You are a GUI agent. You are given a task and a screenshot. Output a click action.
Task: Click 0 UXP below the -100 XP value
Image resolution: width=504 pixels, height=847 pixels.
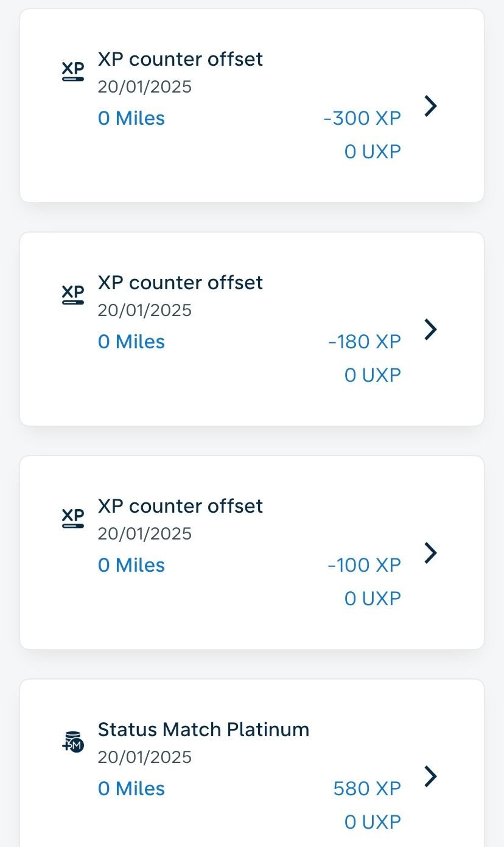[x=373, y=599]
